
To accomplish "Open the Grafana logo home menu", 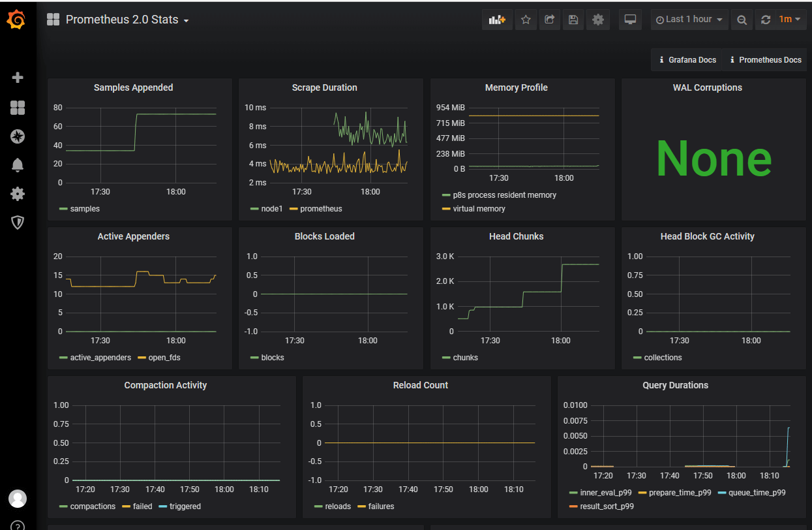I will 18,21.
